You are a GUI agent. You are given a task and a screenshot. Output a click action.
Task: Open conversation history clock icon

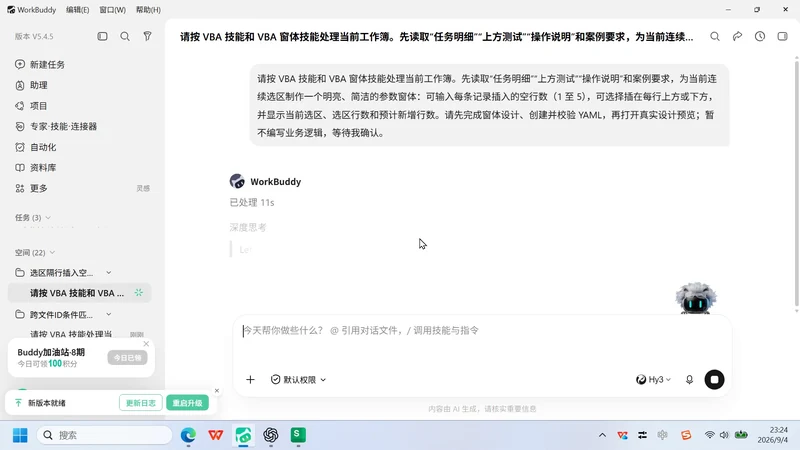(760, 36)
